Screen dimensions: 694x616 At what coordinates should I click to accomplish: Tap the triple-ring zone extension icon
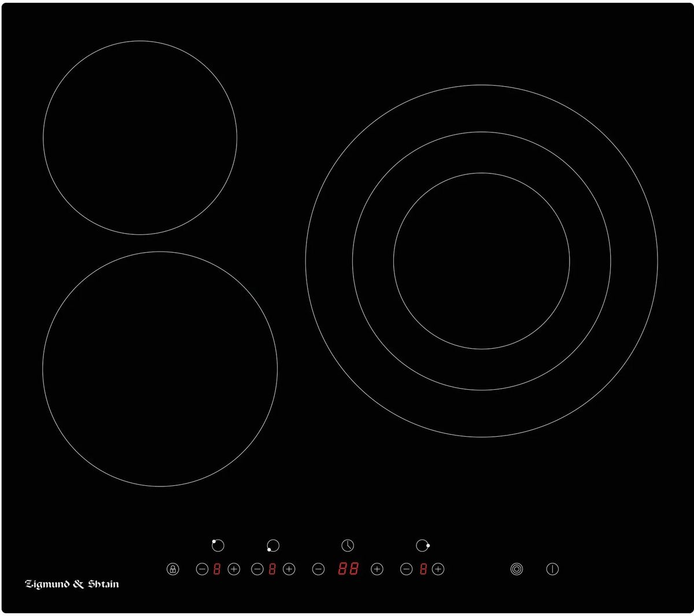point(516,569)
